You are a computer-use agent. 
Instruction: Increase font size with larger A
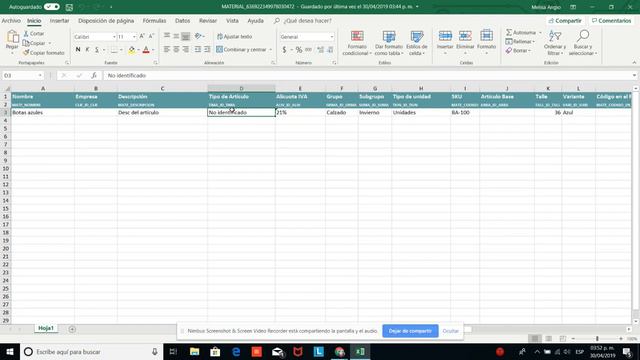[142, 36]
